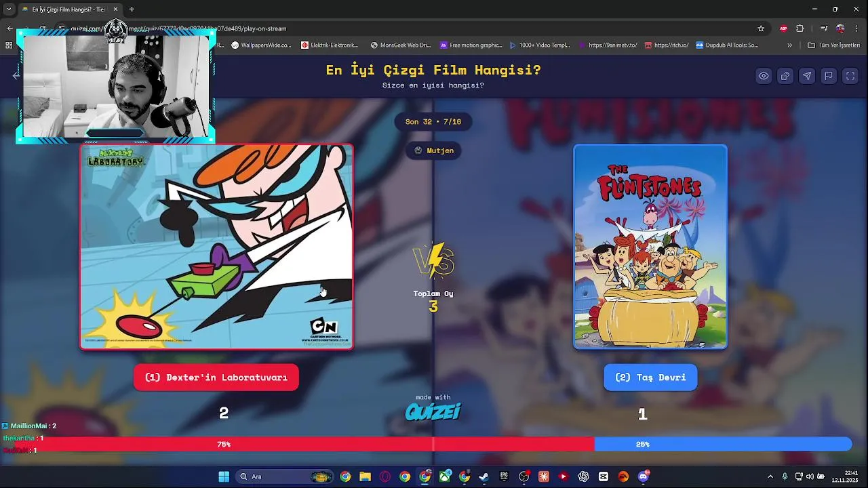This screenshot has height=488, width=868.
Task: Toggle fullscreen icon in quiz toolbar
Action: pos(850,76)
